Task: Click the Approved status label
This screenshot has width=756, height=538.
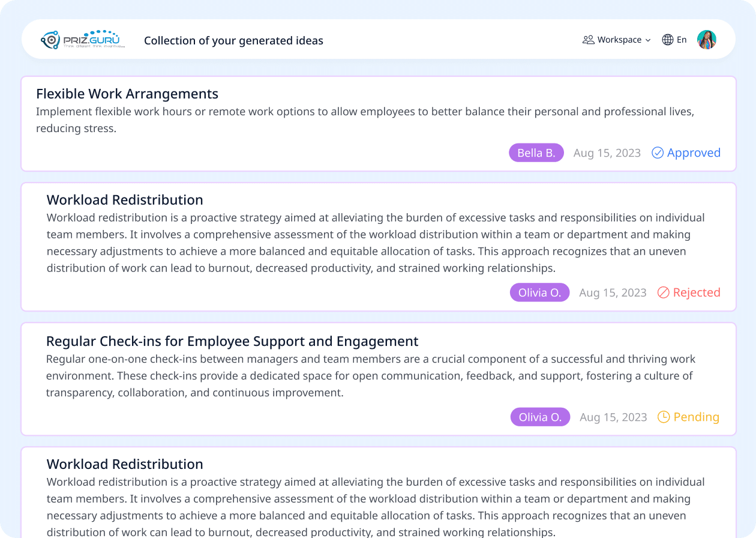Action: tap(694, 153)
